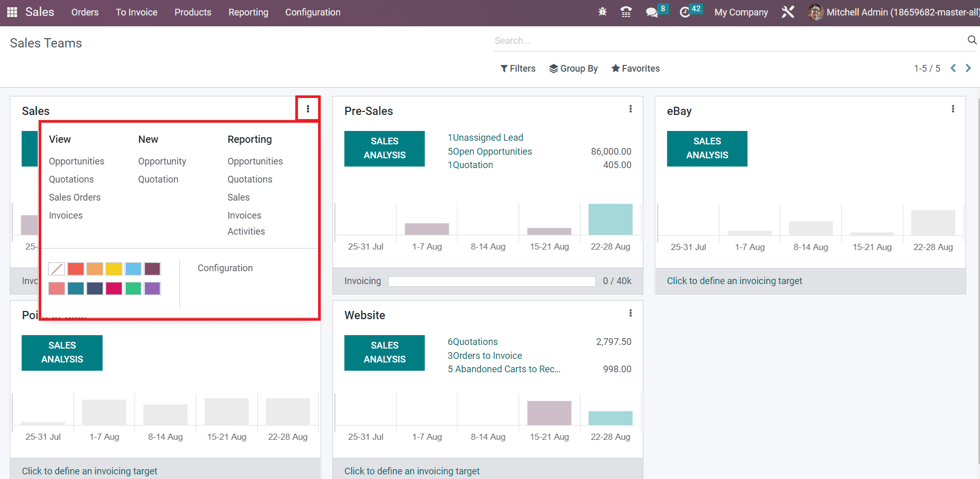Open the apps grid menu icon

(x=12, y=12)
